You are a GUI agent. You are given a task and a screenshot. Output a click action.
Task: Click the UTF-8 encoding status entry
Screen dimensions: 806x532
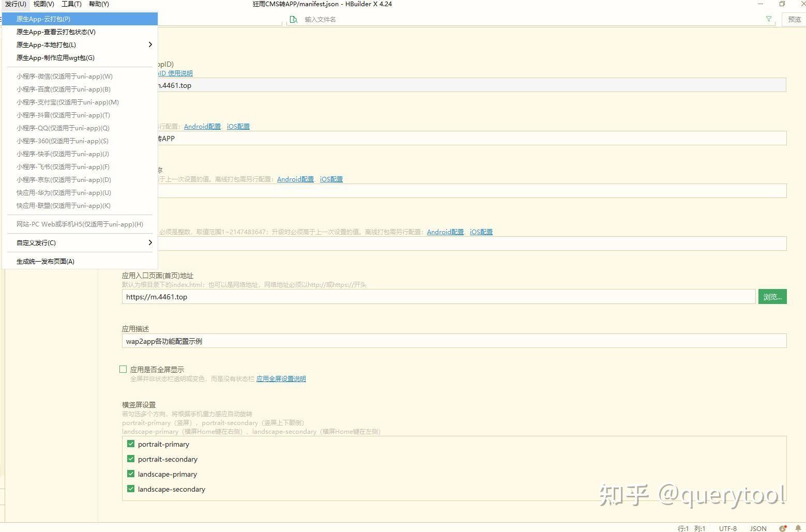(727, 528)
